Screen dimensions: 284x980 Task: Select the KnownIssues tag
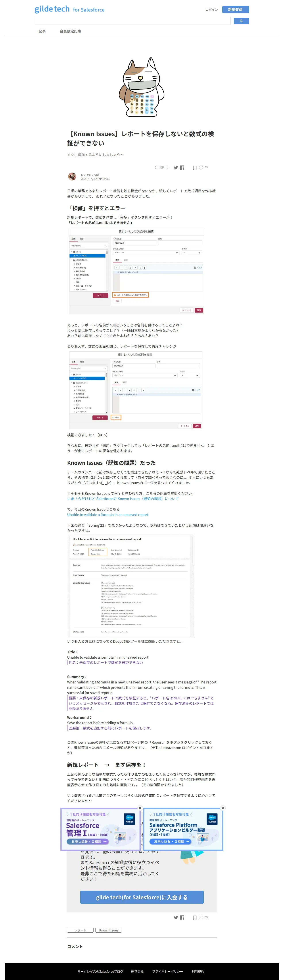tap(108, 930)
